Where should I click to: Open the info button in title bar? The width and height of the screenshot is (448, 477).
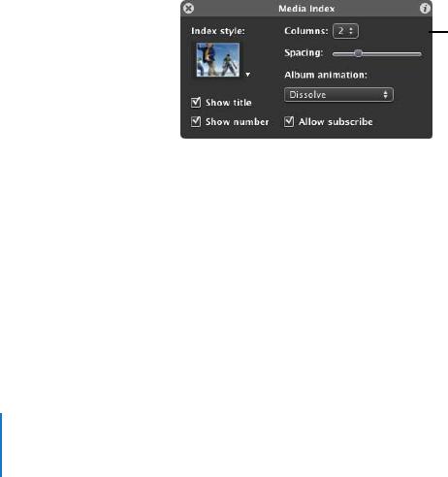pyautogui.click(x=425, y=8)
